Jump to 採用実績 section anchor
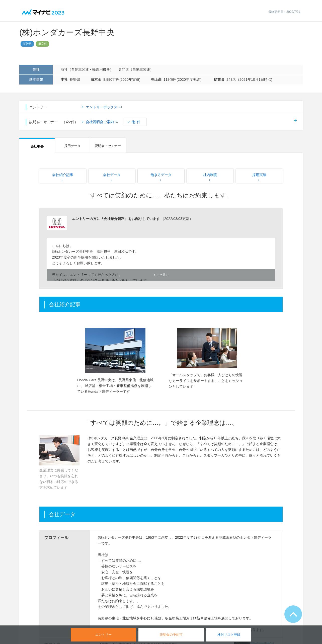This screenshot has width=322, height=644. tap(259, 176)
